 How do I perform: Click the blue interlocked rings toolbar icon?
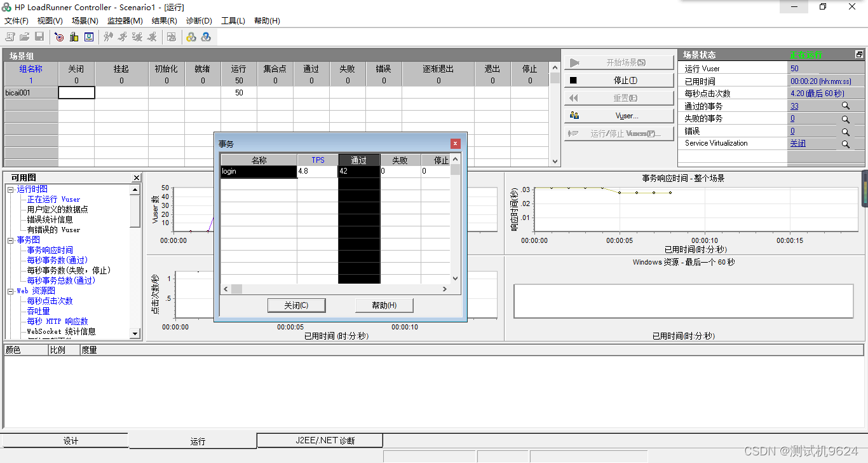tap(206, 37)
